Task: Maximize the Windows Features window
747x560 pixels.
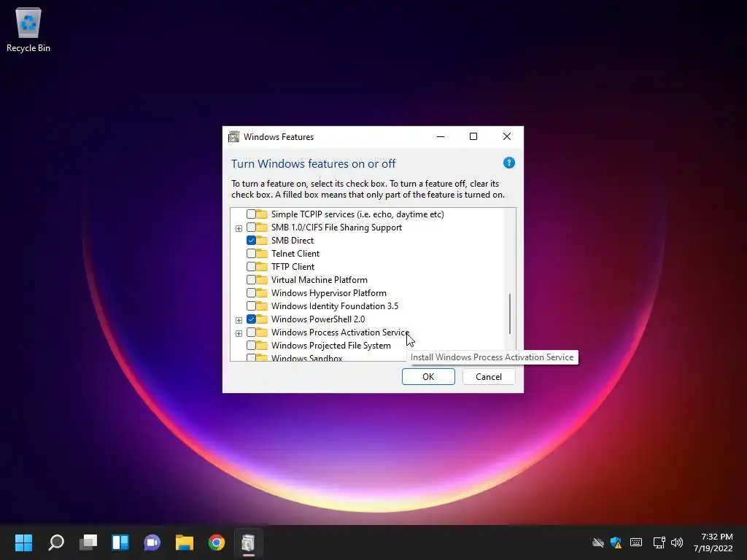Action: pyautogui.click(x=473, y=136)
